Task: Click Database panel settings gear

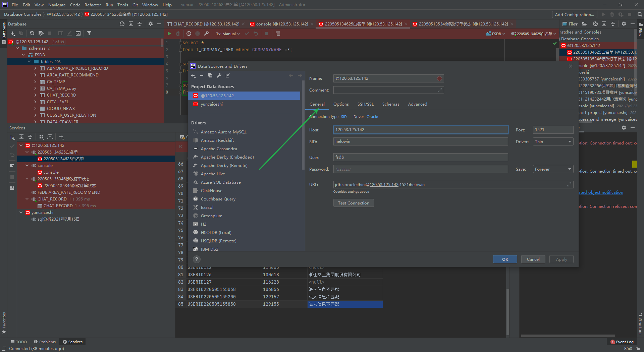Action: tap(151, 24)
